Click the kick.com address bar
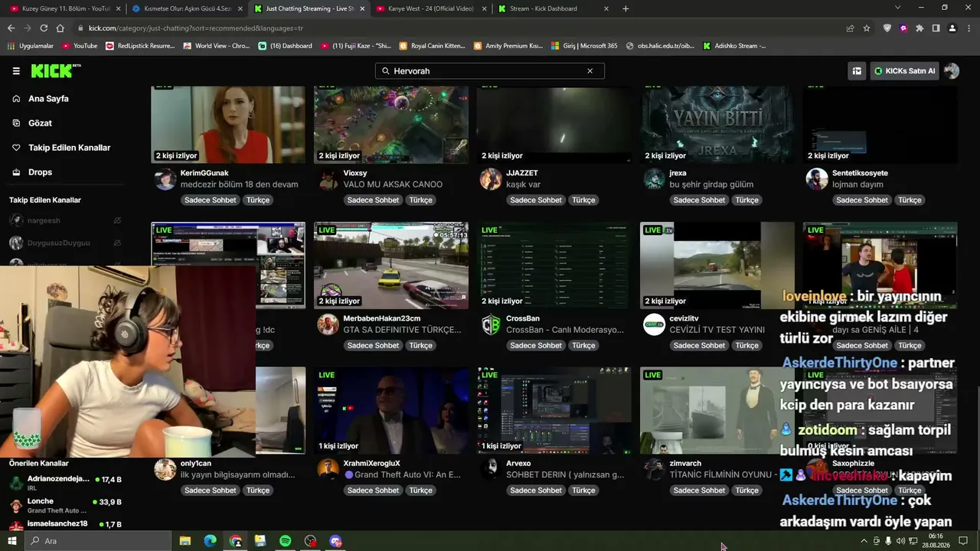 pyautogui.click(x=459, y=28)
